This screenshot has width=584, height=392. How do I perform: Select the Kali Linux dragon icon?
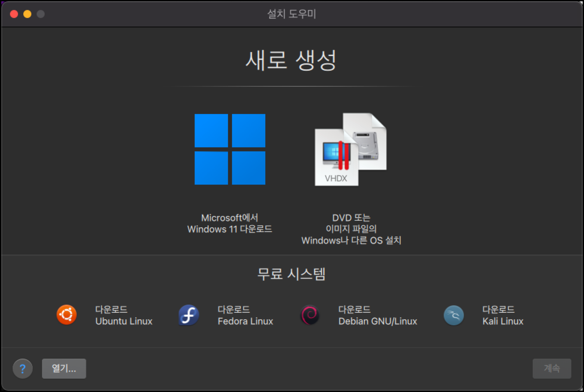(x=453, y=315)
